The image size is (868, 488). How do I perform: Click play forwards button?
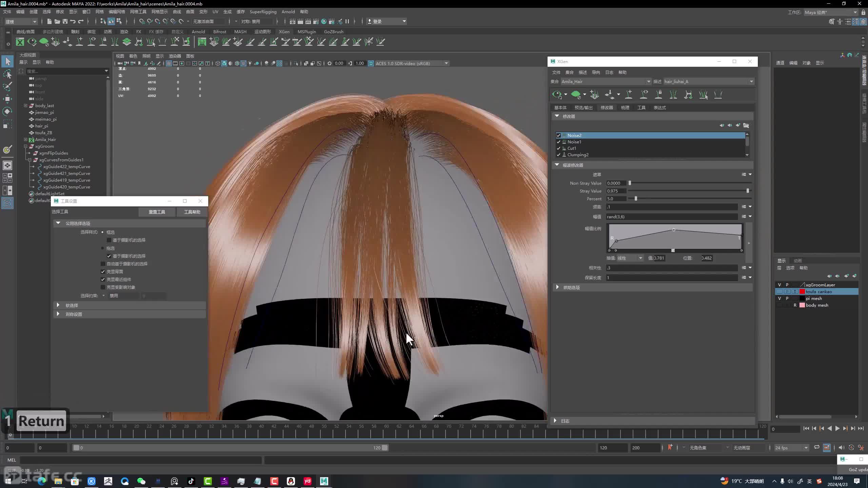837,429
